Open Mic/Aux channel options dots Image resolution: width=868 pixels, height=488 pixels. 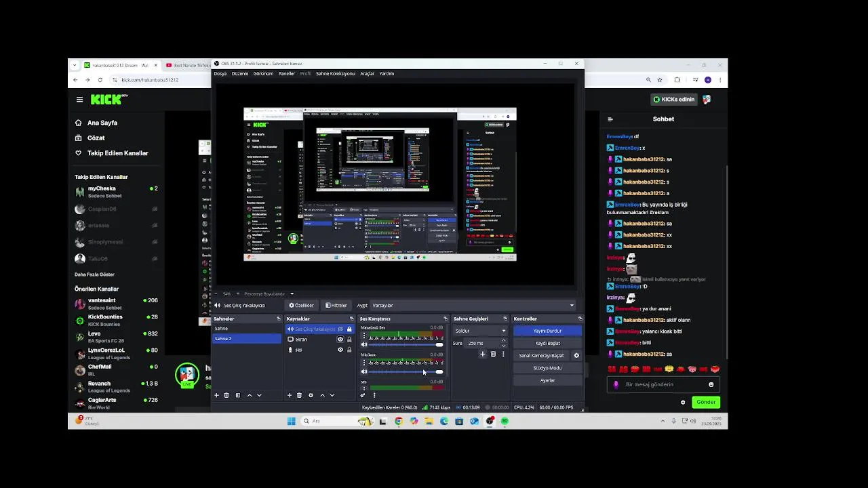[x=363, y=363]
